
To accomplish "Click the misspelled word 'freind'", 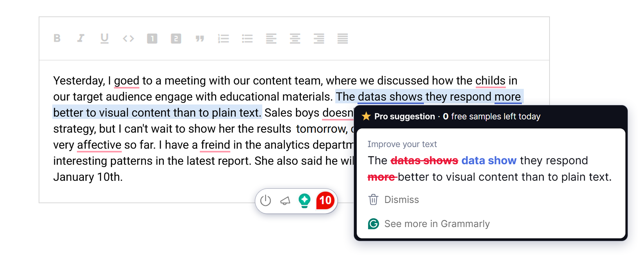I will tap(215, 145).
